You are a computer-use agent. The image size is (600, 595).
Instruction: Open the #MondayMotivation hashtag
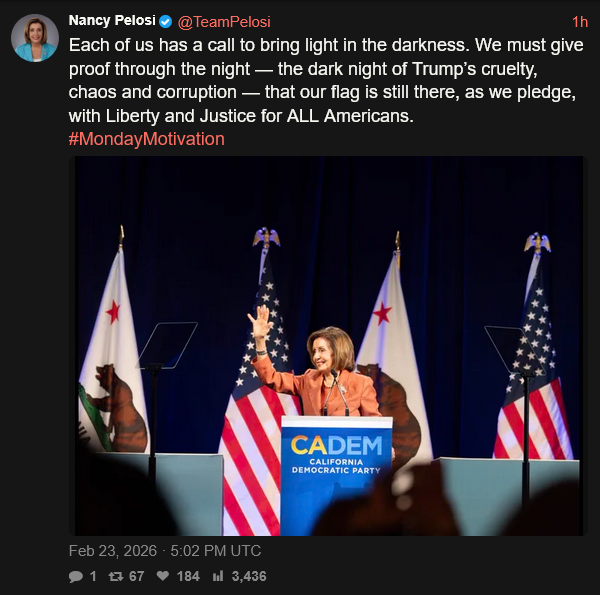(146, 139)
